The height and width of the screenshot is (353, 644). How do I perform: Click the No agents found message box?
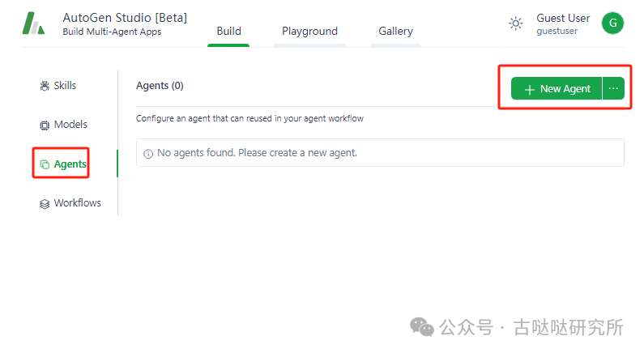pyautogui.click(x=380, y=152)
